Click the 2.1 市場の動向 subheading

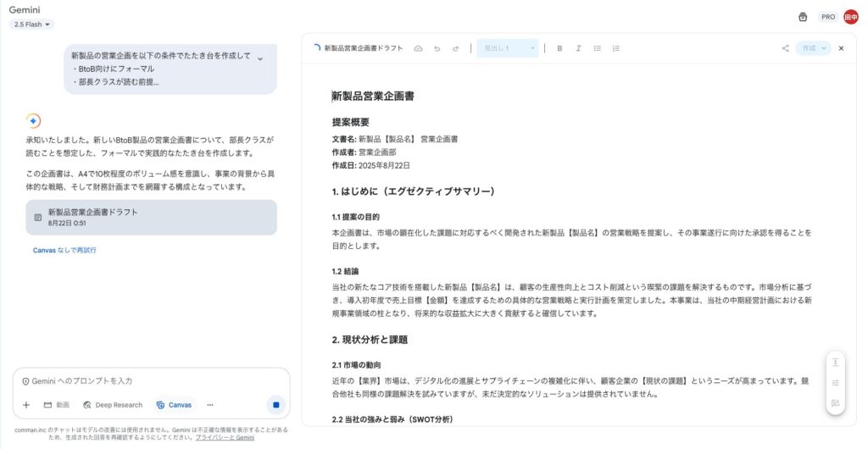[x=356, y=365]
